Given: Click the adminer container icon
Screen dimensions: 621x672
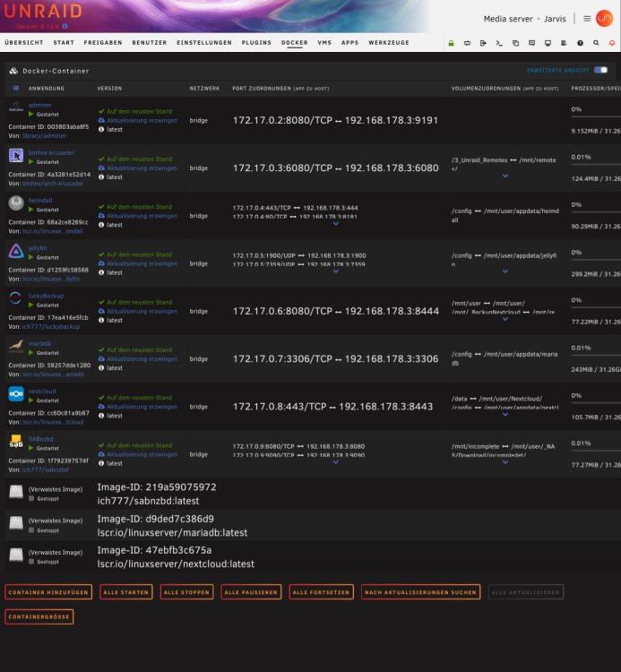Looking at the screenshot, I should (16, 108).
